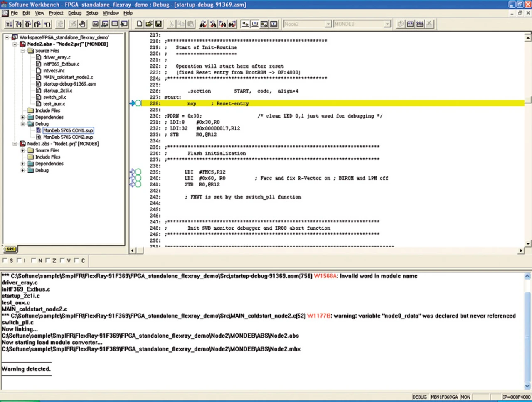Toggle the S flag checkbox
The height and width of the screenshot is (402, 532).
coord(5,261)
